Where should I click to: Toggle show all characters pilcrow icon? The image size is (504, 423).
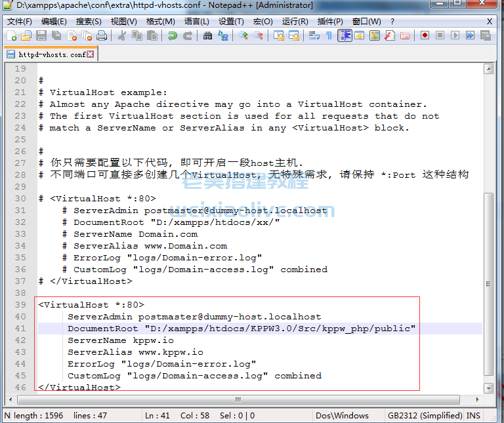pos(329,35)
